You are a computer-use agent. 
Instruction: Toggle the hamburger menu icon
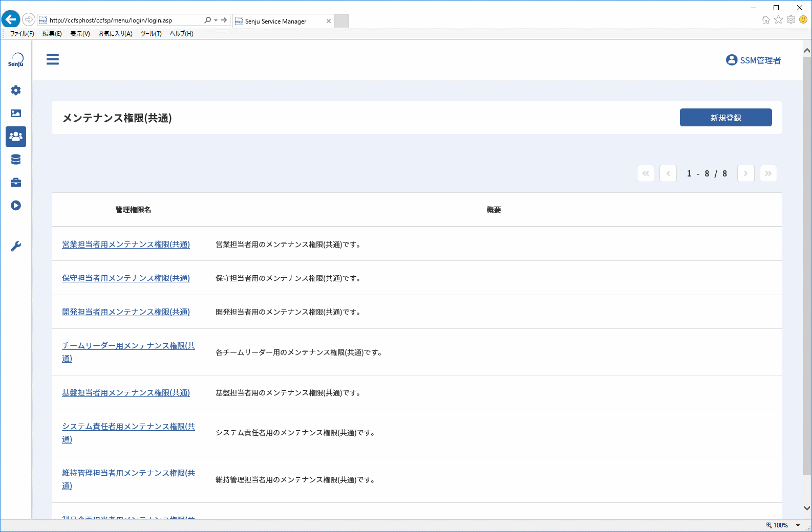pos(53,59)
